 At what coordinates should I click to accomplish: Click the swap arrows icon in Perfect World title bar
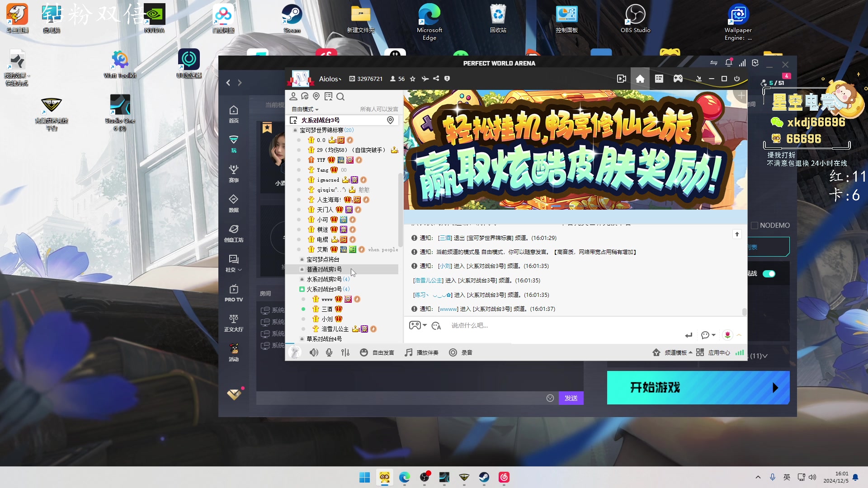click(714, 63)
